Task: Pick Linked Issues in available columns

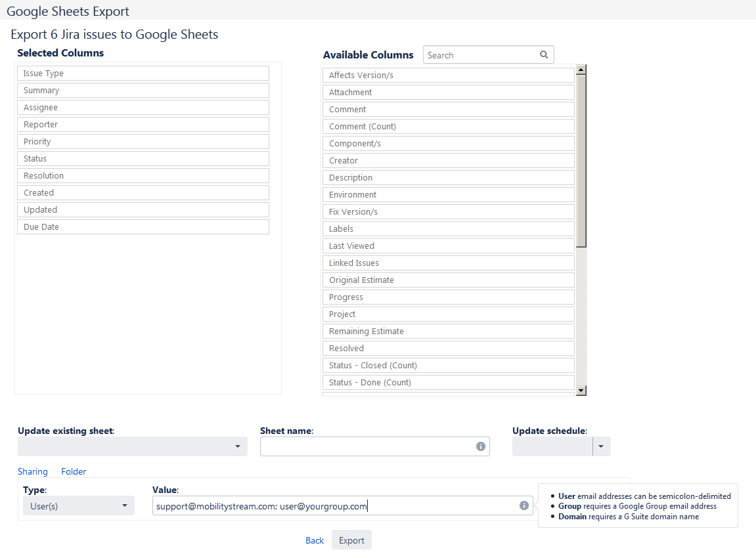Action: (449, 263)
